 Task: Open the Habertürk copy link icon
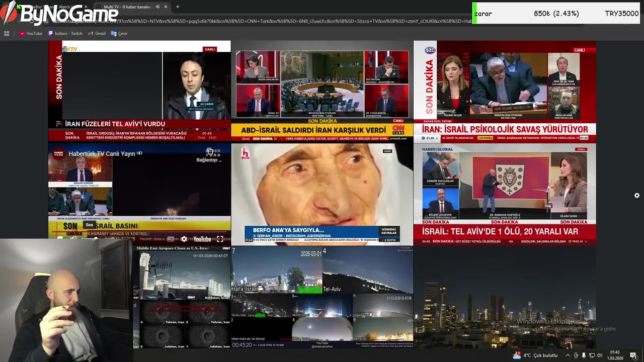(209, 151)
